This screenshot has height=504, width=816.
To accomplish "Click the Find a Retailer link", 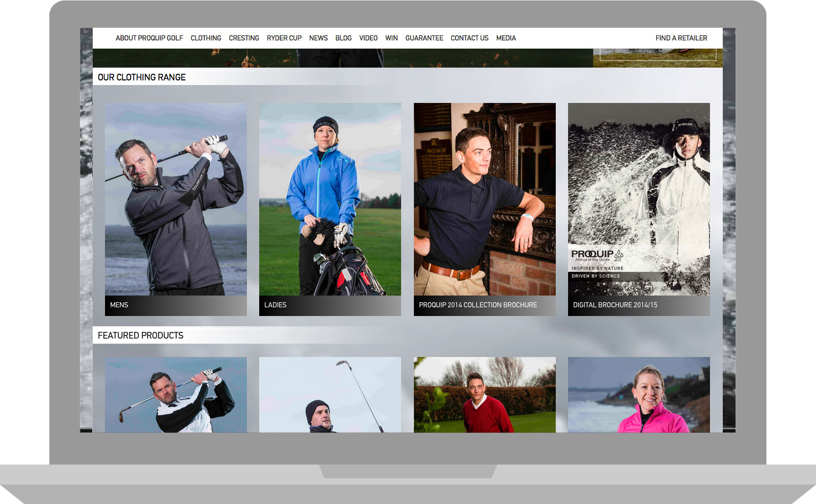I will pyautogui.click(x=681, y=38).
